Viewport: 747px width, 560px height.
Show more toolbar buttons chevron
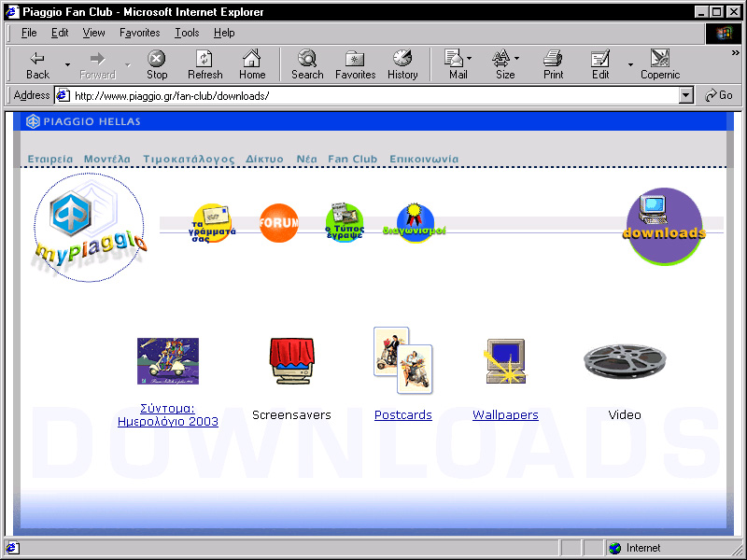[x=736, y=52]
